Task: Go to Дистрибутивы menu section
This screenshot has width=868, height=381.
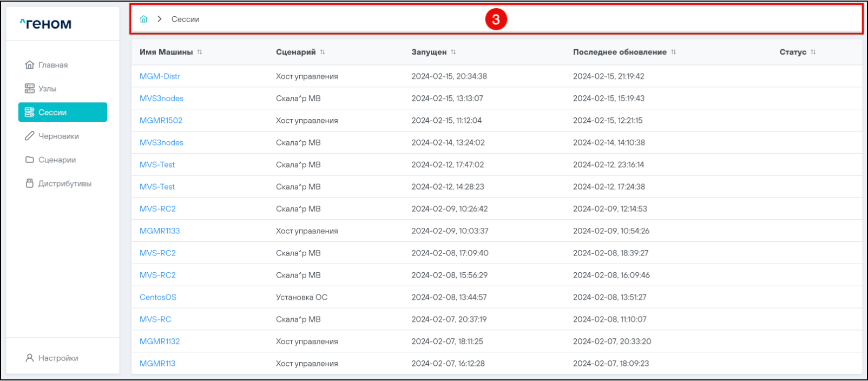Action: (x=64, y=183)
